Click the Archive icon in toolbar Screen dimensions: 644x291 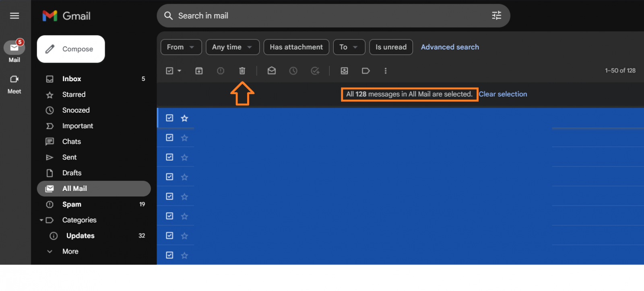click(x=199, y=71)
